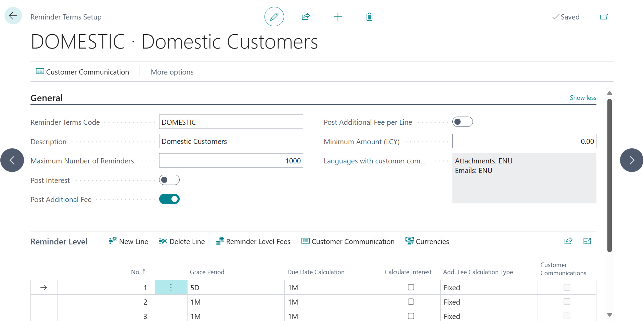This screenshot has width=644, height=321.
Task: Go back using the left arrow icon
Action: (13, 16)
